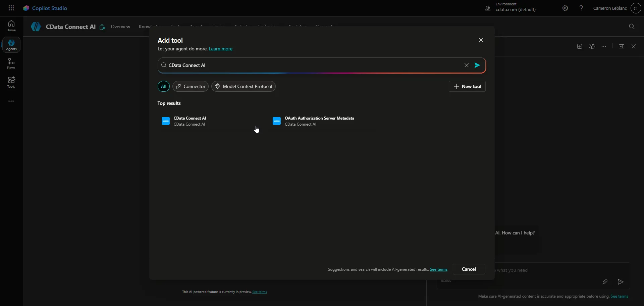644x306 pixels.
Task: Go to Home in sidebar
Action: [x=11, y=26]
